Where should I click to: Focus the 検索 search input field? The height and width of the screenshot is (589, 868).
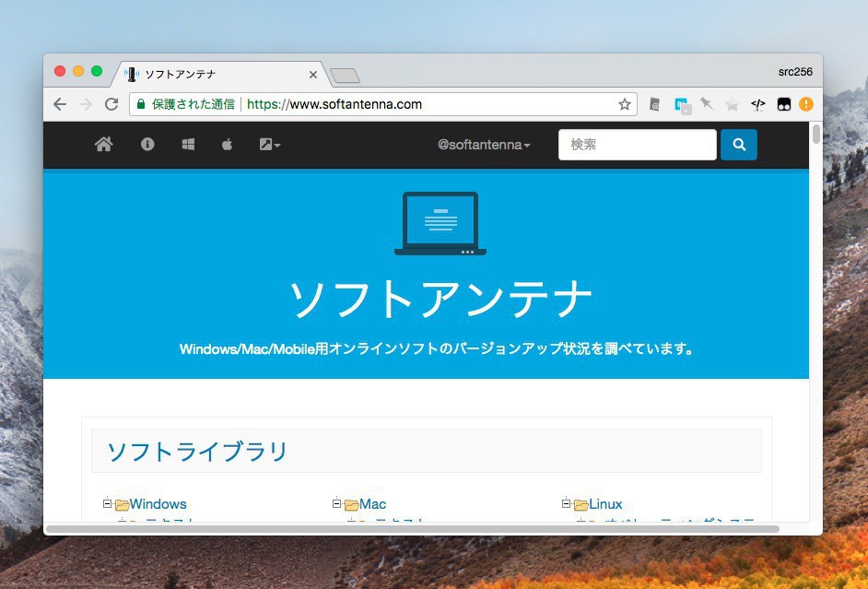[637, 145]
